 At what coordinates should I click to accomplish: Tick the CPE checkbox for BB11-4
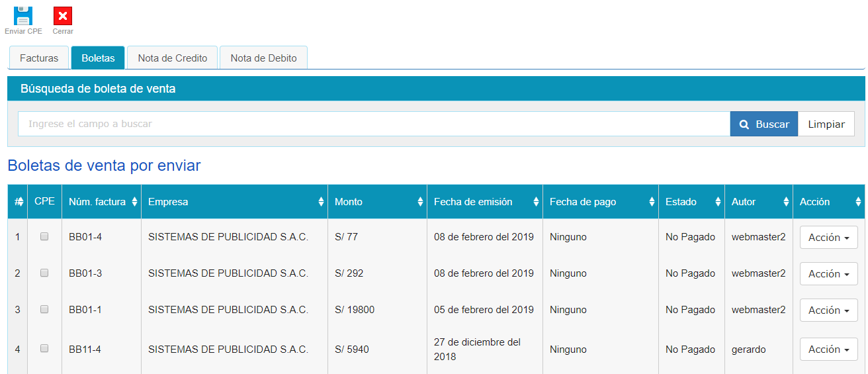pos(44,349)
